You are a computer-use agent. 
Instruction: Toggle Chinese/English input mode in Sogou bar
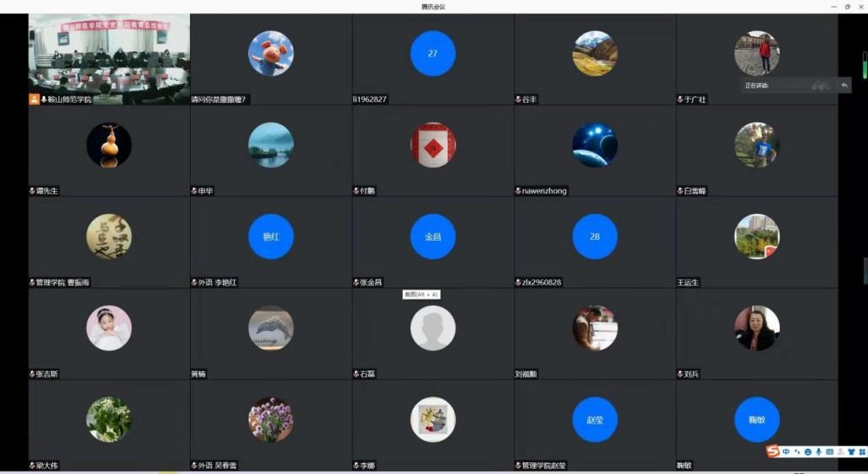point(786,452)
